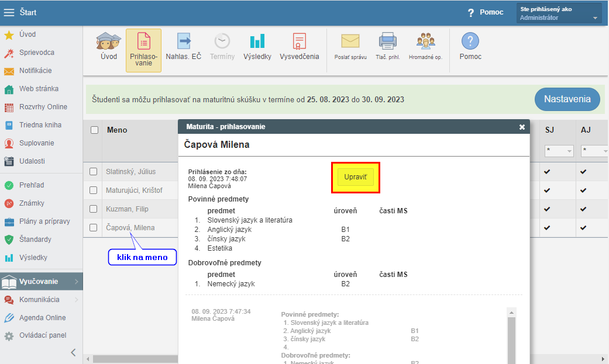The width and height of the screenshot is (609, 364).
Task: Tick checkbox for Čapová, Milena
Action: [x=93, y=227]
